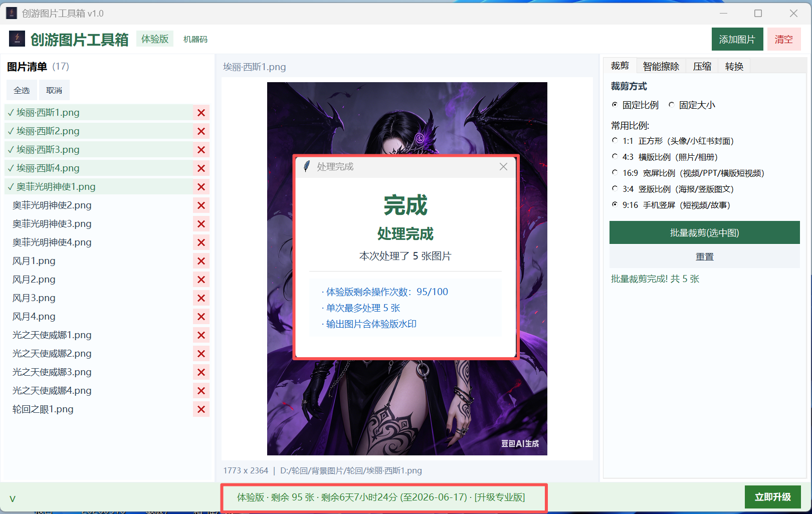This screenshot has height=514, width=812.
Task: Remove 埃丽·西斯4.png with its red X
Action: click(x=201, y=168)
